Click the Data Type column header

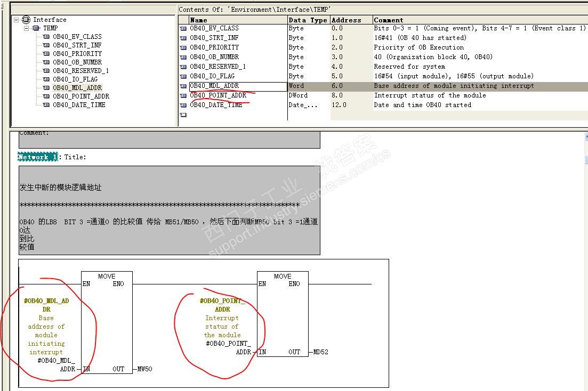coord(309,20)
